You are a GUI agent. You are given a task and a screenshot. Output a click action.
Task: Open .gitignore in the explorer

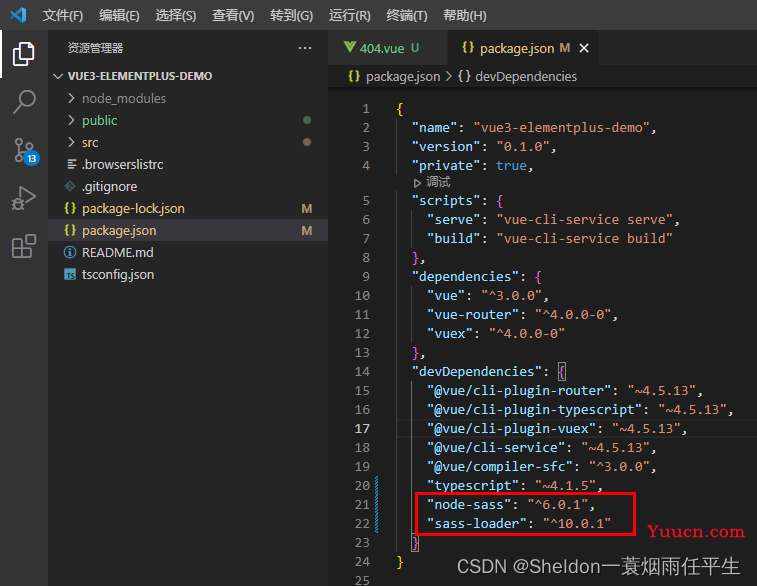pyautogui.click(x=188, y=186)
